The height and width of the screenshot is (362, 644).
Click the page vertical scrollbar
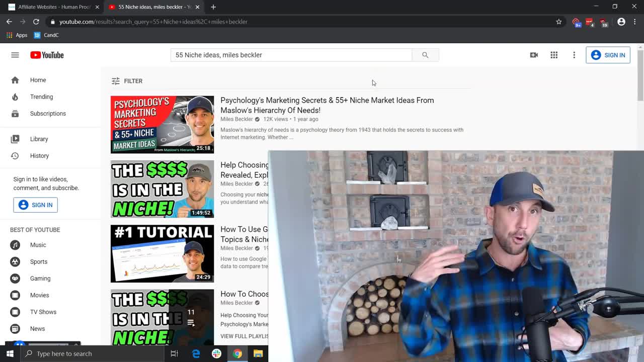point(640,75)
